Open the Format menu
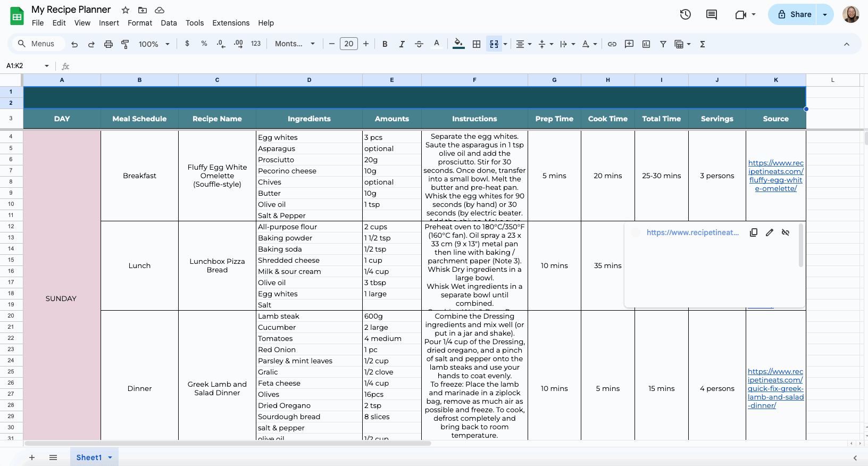 coord(140,23)
